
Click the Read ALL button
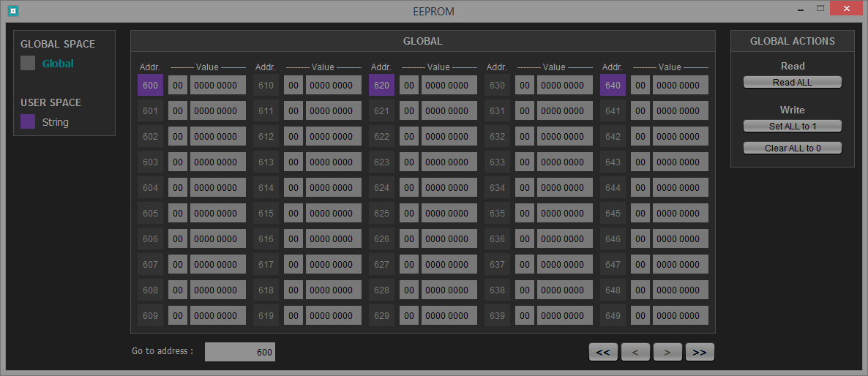point(792,83)
